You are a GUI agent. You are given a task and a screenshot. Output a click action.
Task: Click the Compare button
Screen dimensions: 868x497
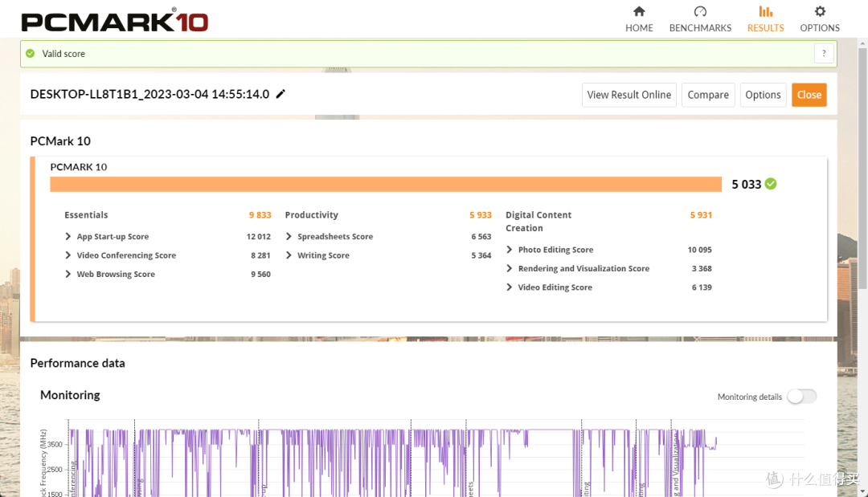(x=708, y=95)
